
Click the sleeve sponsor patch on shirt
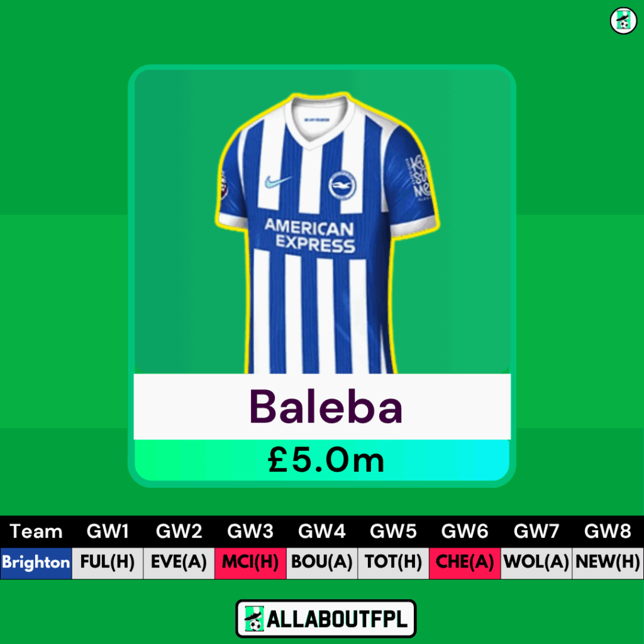tap(418, 178)
